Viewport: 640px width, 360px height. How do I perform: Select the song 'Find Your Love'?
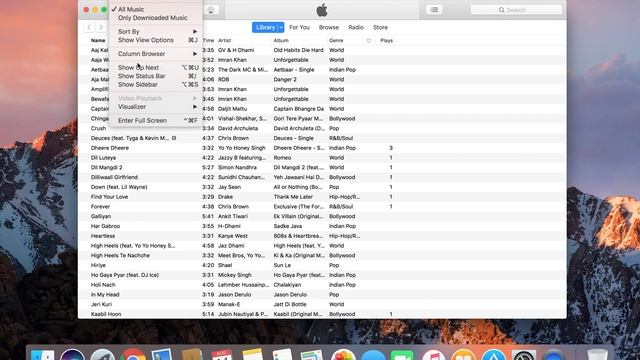click(109, 197)
